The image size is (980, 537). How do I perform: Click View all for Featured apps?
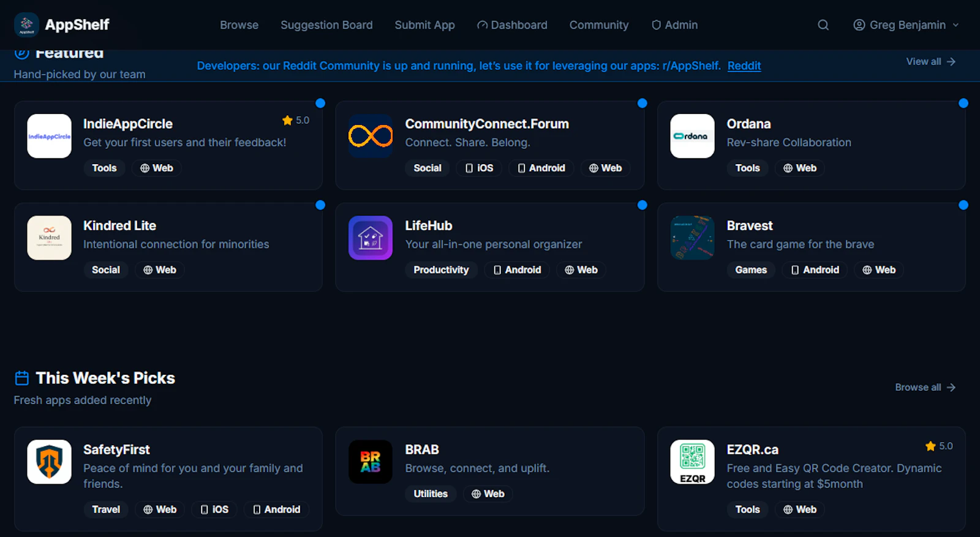click(x=930, y=61)
